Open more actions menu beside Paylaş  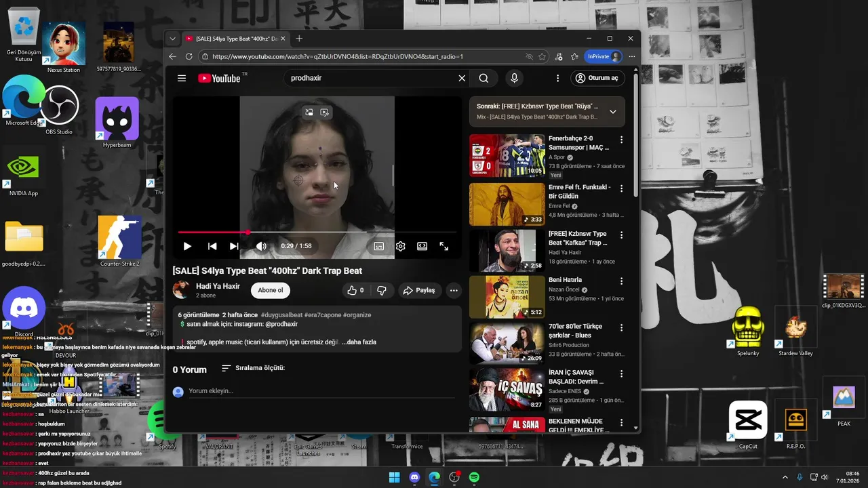[x=454, y=290]
